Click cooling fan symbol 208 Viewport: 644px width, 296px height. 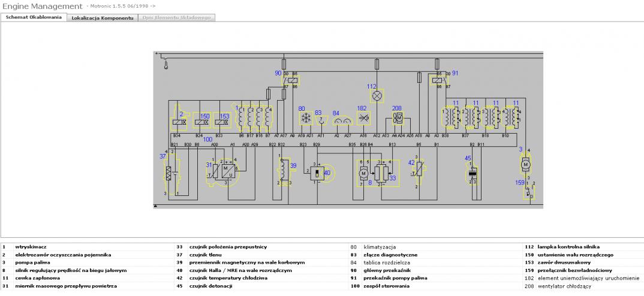(397, 118)
